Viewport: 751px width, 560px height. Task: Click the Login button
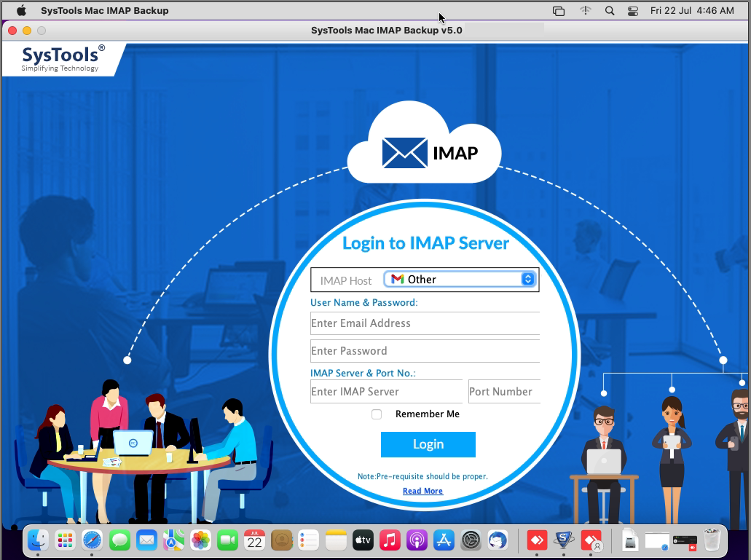428,445
